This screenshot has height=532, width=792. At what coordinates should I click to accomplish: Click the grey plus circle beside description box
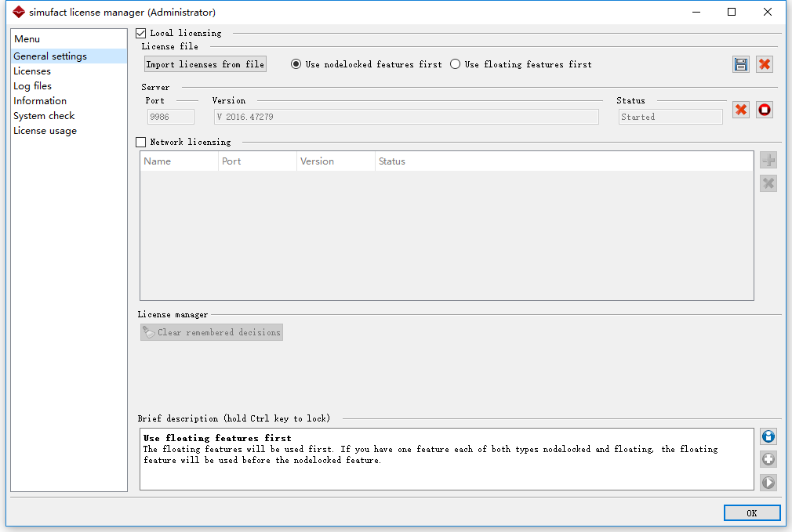pyautogui.click(x=768, y=459)
